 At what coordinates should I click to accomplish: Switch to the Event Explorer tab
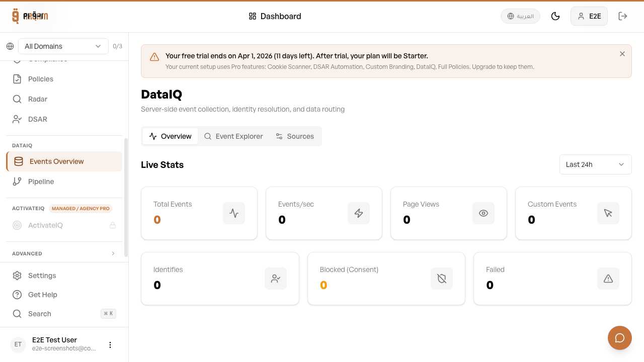click(233, 136)
